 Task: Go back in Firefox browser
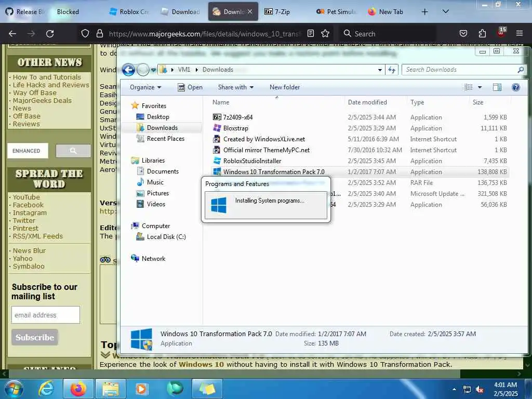(12, 34)
